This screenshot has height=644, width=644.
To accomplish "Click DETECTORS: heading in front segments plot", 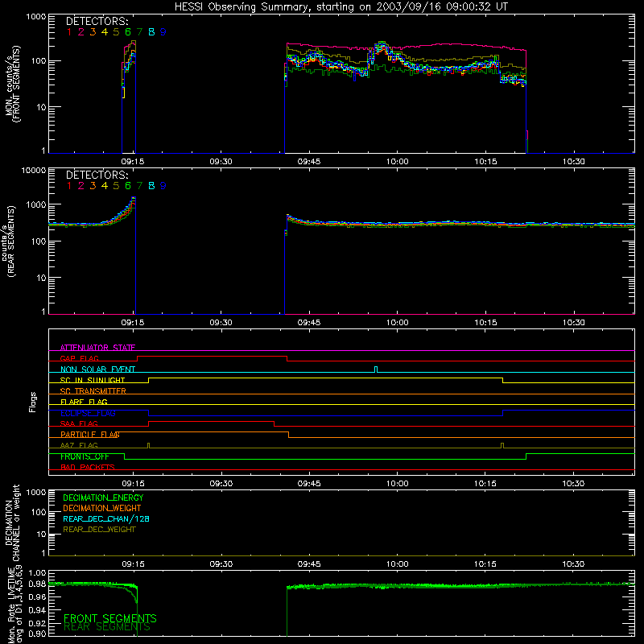I will click(97, 22).
